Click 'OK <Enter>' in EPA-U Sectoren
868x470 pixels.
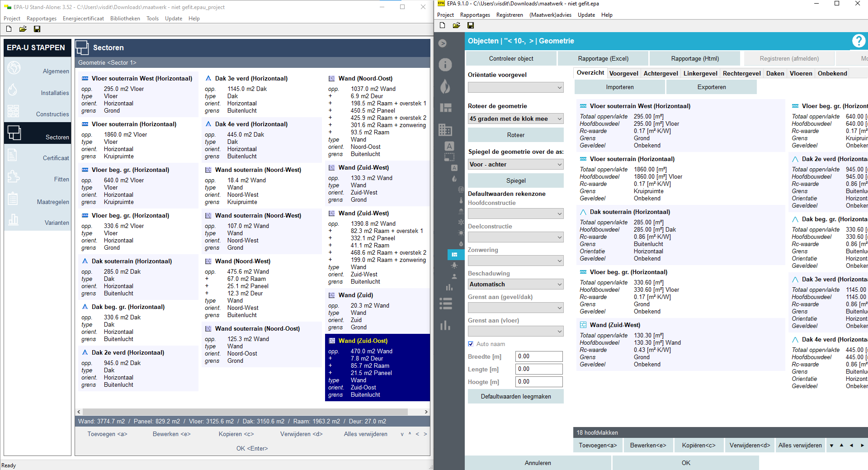252,448
